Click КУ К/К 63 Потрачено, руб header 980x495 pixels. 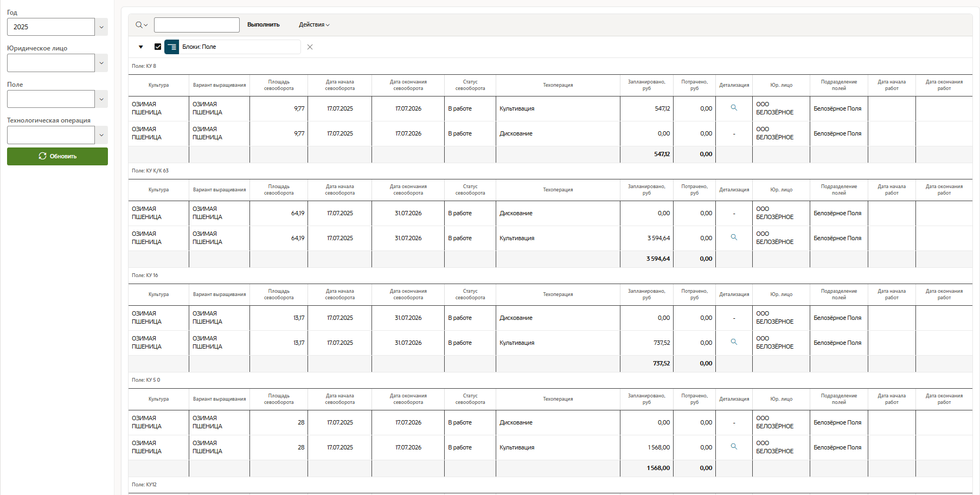695,190
